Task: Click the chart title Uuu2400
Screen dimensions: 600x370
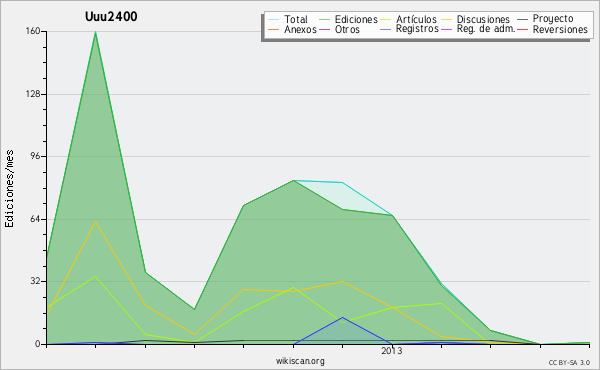Action: (111, 16)
